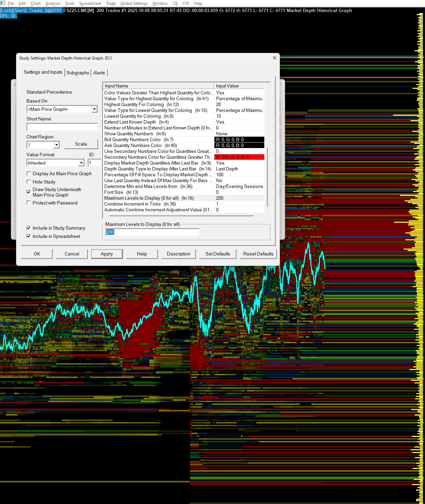Expand the Based On dropdown
This screenshot has width=425, height=504.
point(94,109)
